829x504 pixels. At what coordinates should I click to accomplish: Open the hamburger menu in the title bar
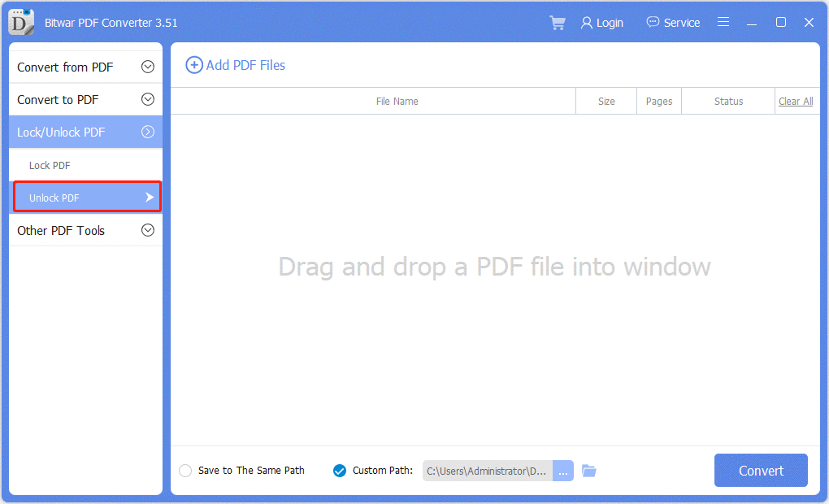[x=723, y=22]
